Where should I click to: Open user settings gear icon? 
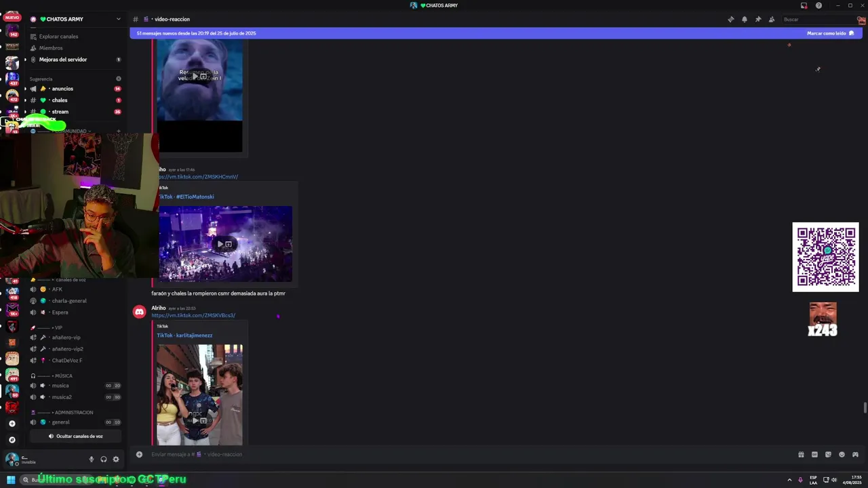click(x=116, y=459)
